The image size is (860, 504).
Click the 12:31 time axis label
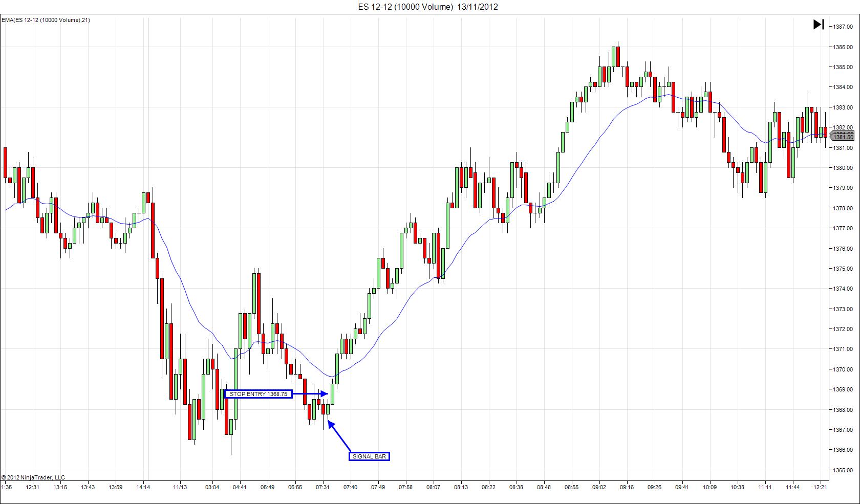click(33, 487)
